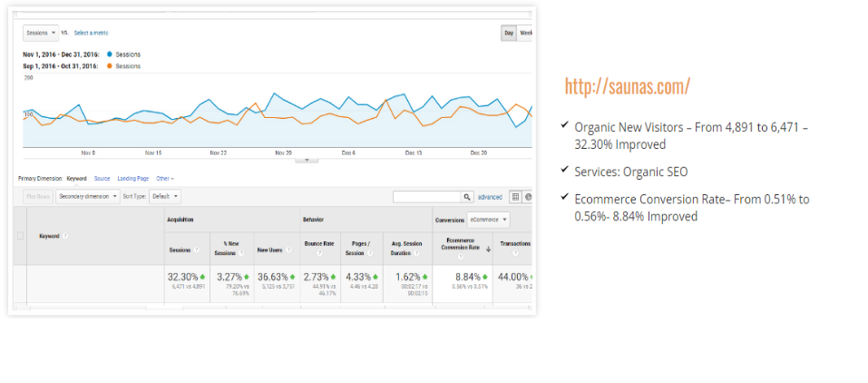The width and height of the screenshot is (868, 383).
Task: Open the http://saunas.com/ link
Action: click(628, 86)
